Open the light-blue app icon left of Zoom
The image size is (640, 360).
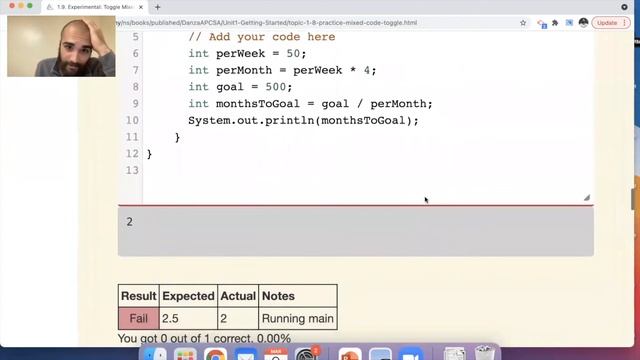pos(380,355)
